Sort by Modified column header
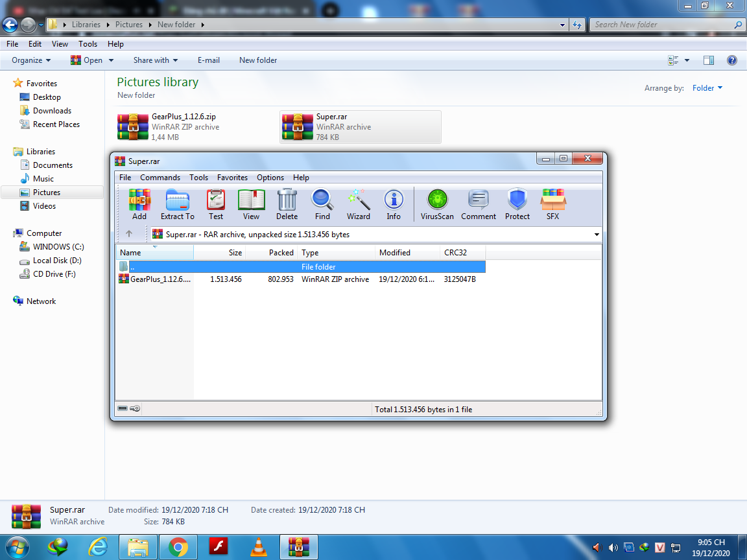 click(x=407, y=252)
